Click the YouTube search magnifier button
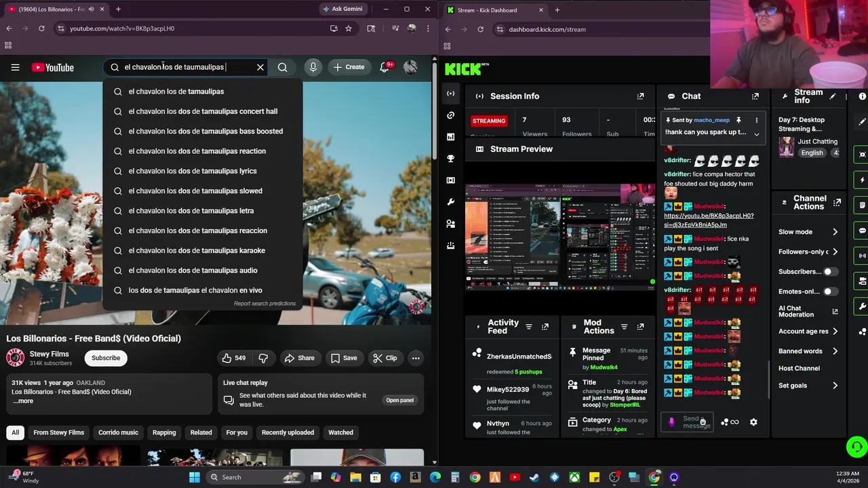This screenshot has width=868, height=488. 283,67
